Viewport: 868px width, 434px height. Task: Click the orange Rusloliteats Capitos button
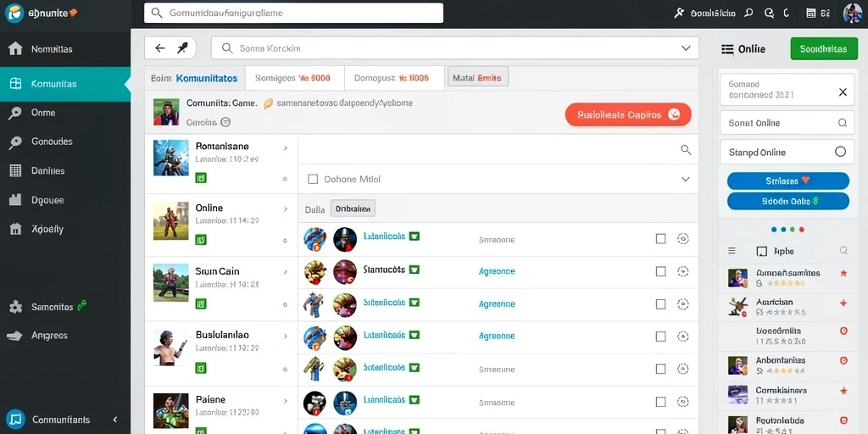point(628,114)
